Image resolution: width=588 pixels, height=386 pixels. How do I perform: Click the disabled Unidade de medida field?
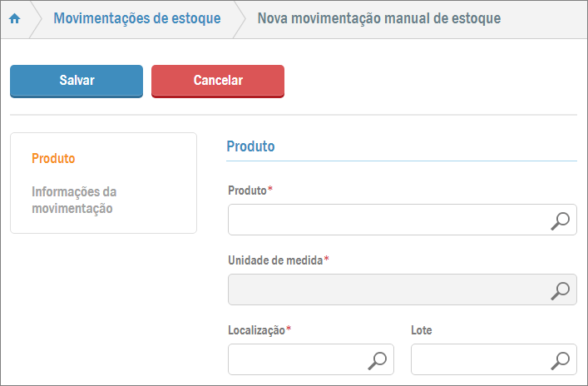click(x=387, y=290)
